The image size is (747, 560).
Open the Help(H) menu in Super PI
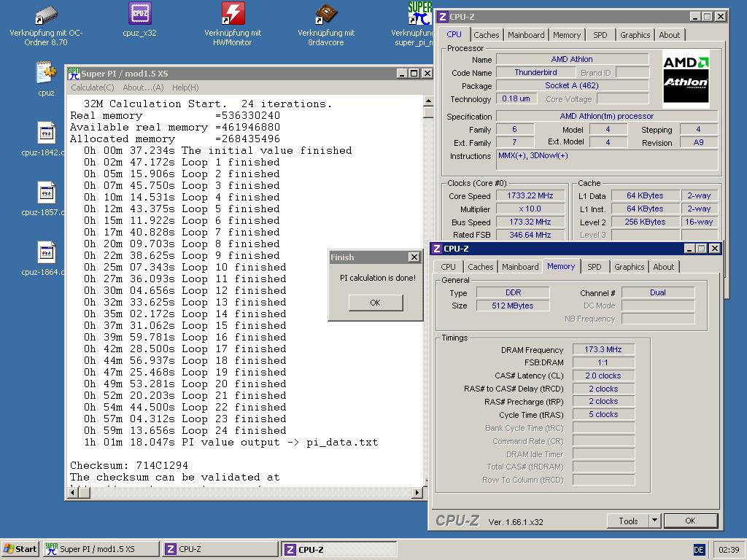(185, 87)
